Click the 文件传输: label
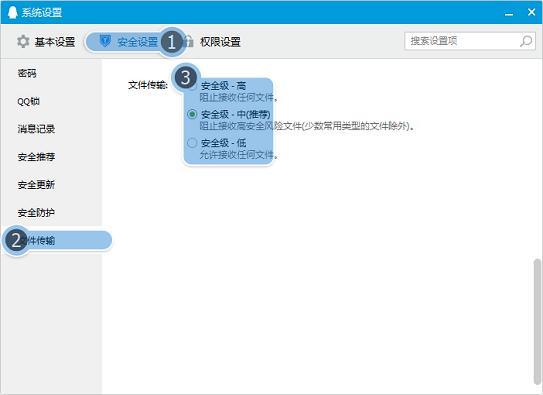This screenshot has height=395, width=543. tap(148, 85)
